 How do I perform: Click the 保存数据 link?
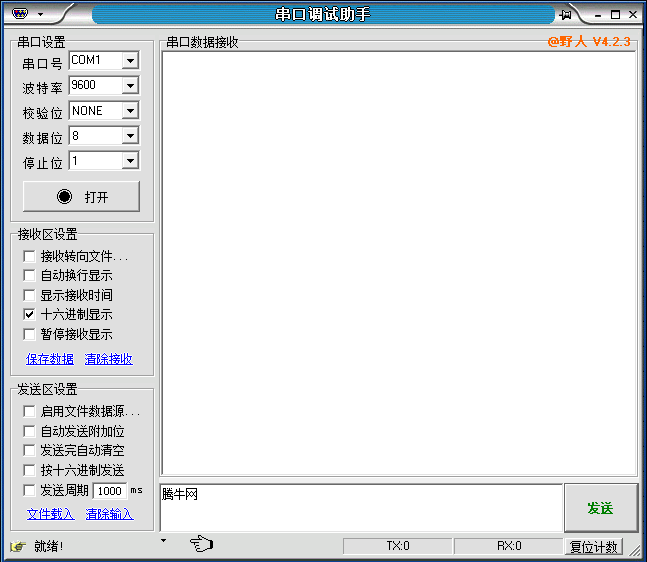point(50,359)
